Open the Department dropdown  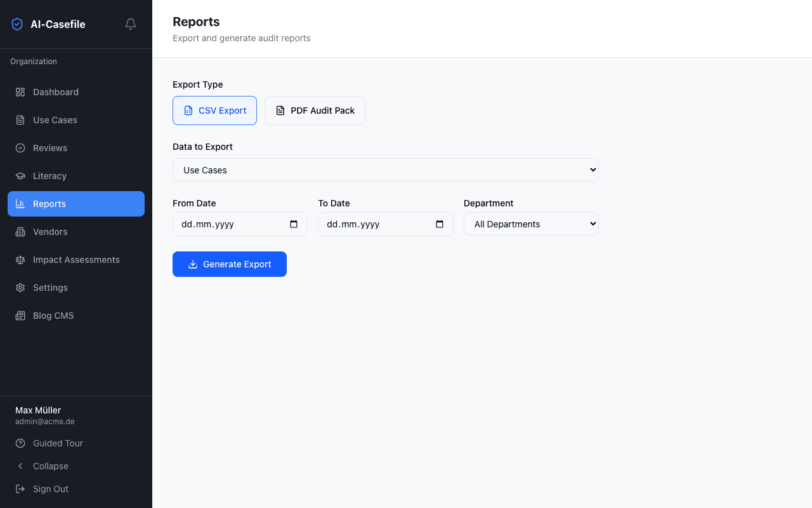(531, 224)
